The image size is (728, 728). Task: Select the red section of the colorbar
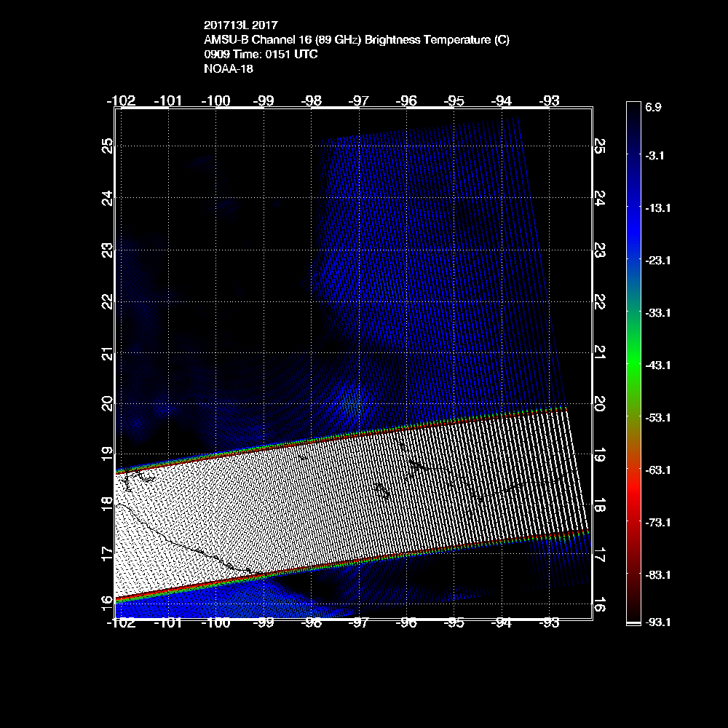pos(632,502)
